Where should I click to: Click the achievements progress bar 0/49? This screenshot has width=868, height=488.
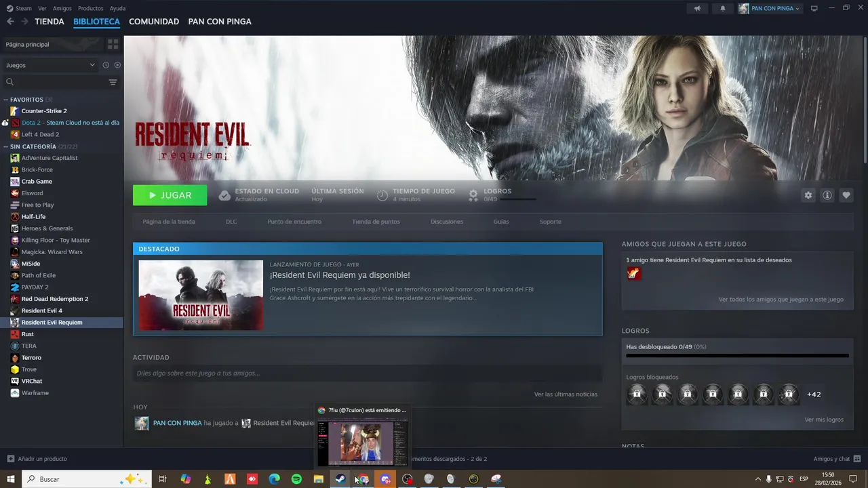(737, 355)
